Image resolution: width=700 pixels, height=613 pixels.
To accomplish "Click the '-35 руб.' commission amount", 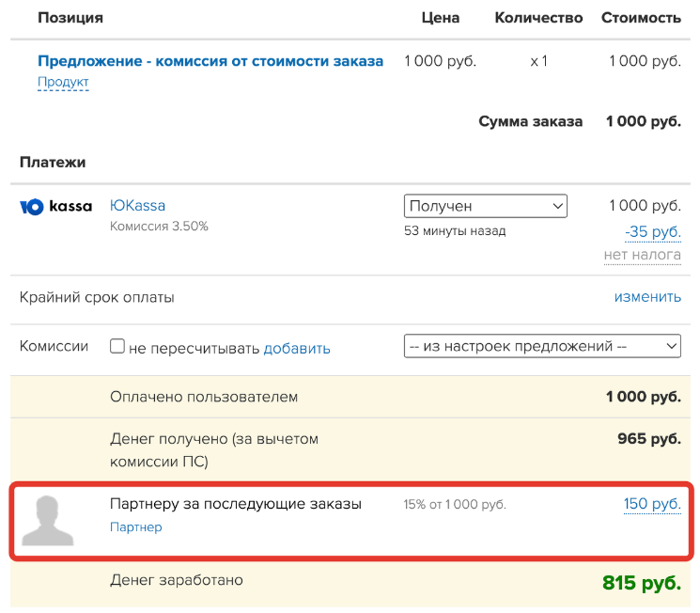I will click(x=653, y=232).
